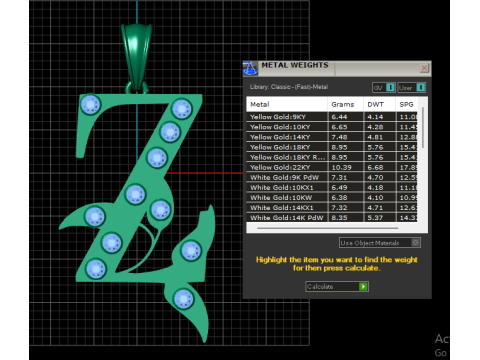Screen dimensions: 480x360
Task: Click the 7.48 grams cell
Action: click(346, 137)
